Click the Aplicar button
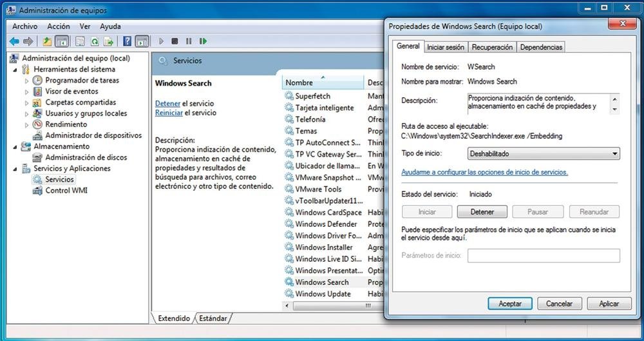Image resolution: width=644 pixels, height=341 pixels. [x=609, y=304]
